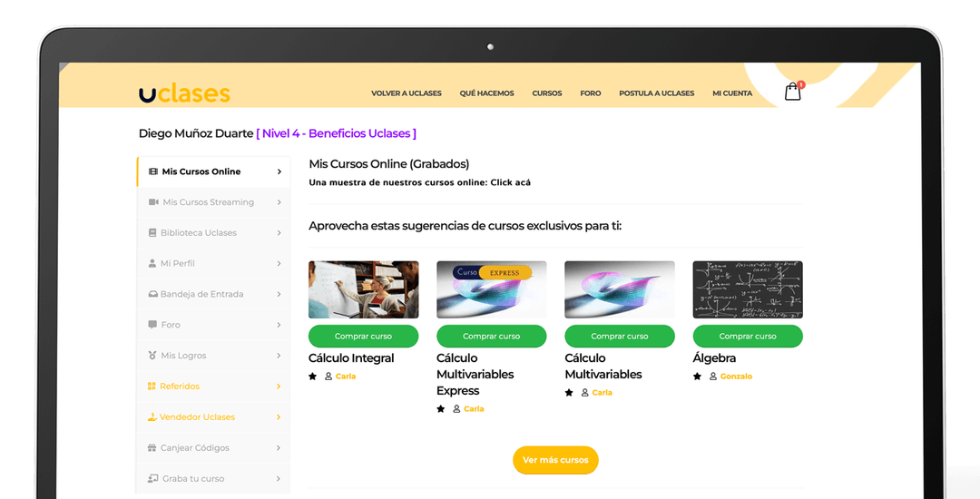Image resolution: width=980 pixels, height=499 pixels.
Task: Open instructor Gonzalo's profile link
Action: [736, 377]
